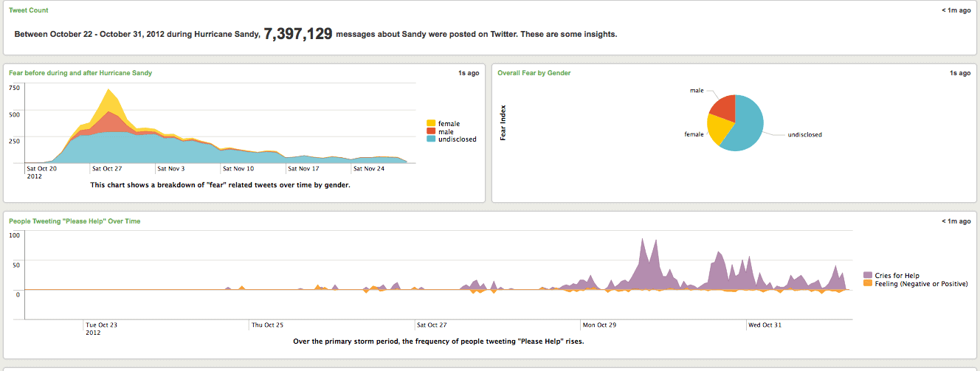Toggle the purple Cries for Help legend swatch
This screenshot has height=371, width=980.
point(868,276)
